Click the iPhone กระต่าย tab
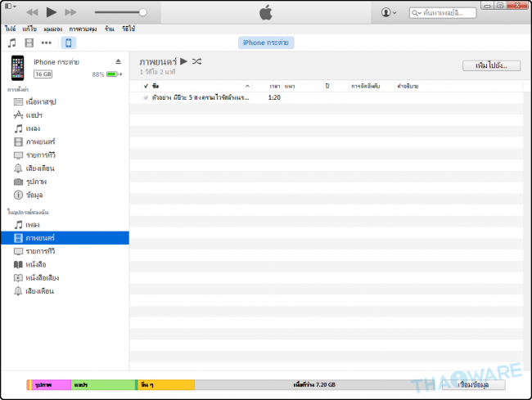The image size is (532, 400). click(x=266, y=43)
